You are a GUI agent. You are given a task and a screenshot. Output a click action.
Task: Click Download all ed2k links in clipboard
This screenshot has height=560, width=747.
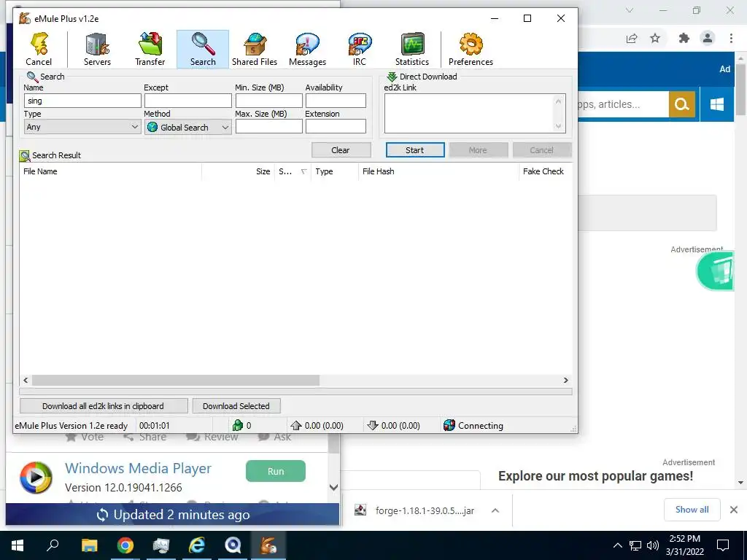click(x=104, y=406)
